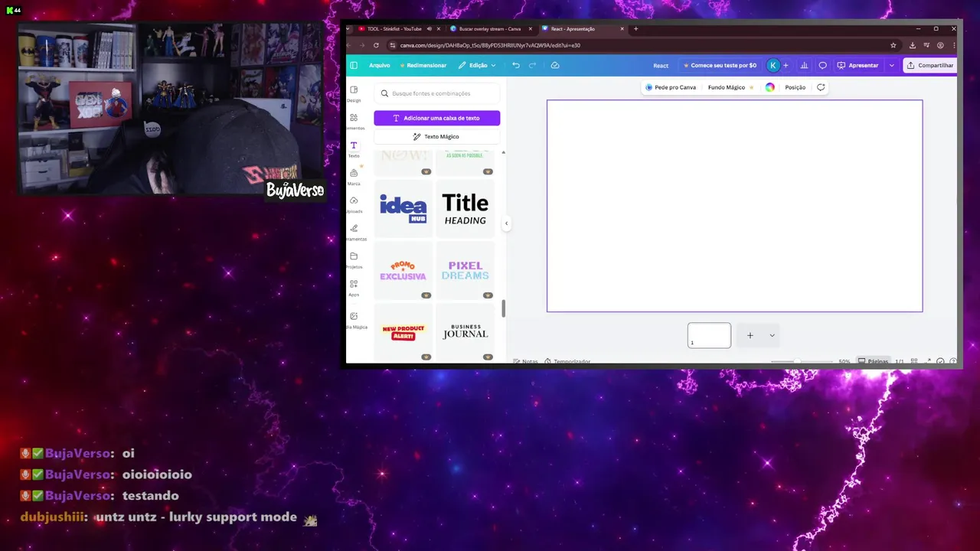Click the Busque fontes e combinações field
980x551 pixels.
click(437, 93)
